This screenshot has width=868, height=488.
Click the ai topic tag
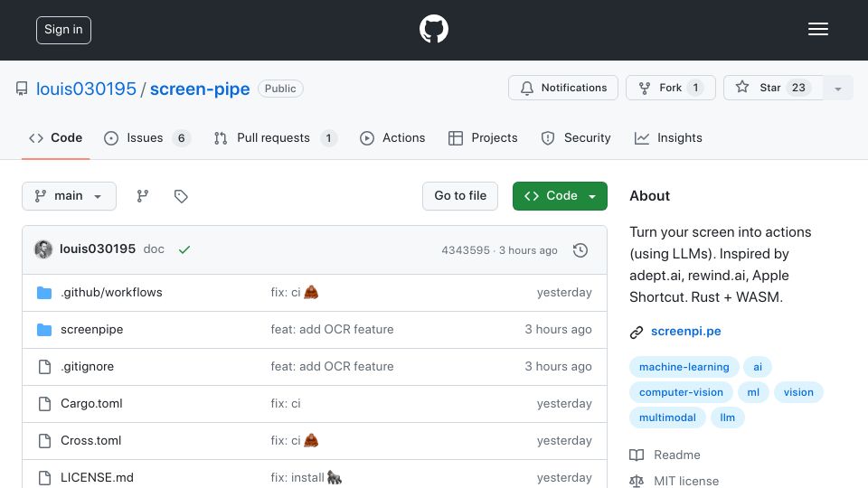coord(758,367)
